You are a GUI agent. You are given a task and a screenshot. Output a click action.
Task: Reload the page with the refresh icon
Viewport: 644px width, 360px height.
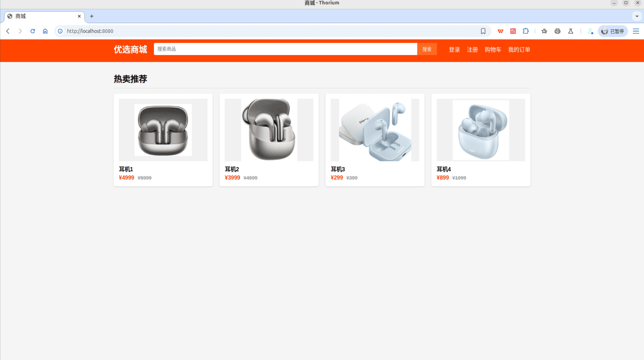coord(33,31)
